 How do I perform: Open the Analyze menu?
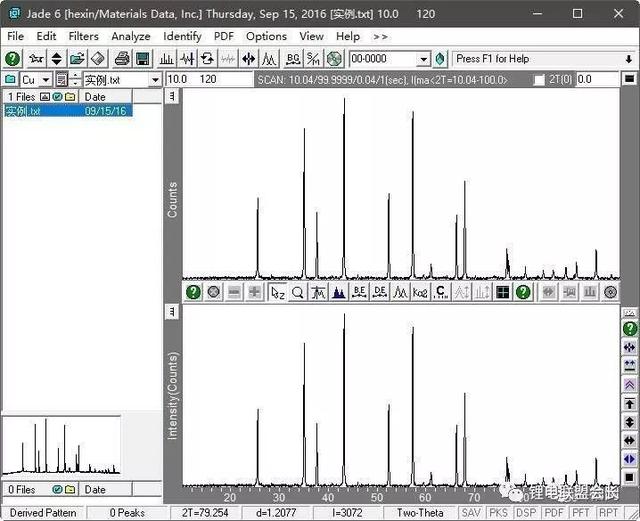coord(131,36)
